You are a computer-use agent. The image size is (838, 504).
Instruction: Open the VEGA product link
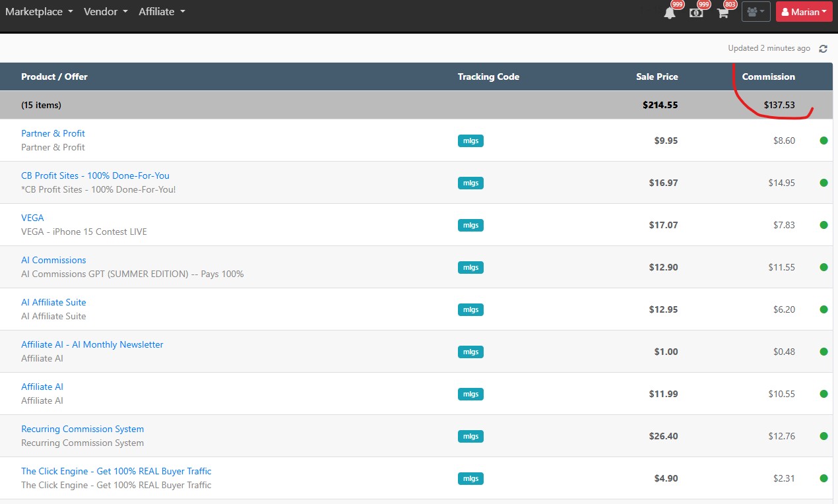click(32, 218)
